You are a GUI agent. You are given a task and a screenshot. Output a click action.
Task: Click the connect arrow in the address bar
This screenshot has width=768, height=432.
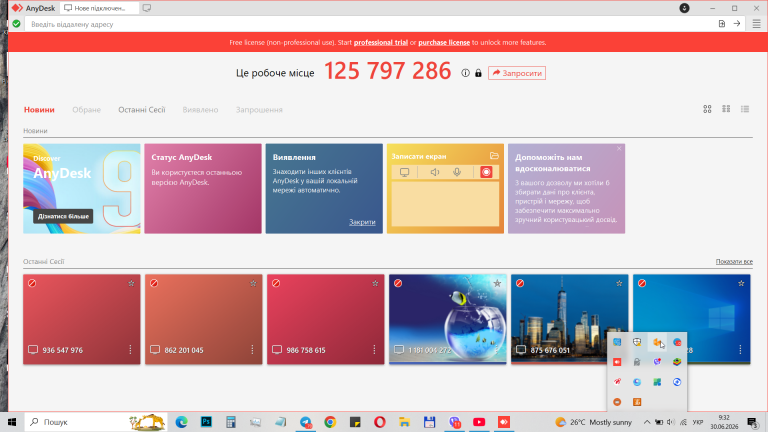[737, 24]
